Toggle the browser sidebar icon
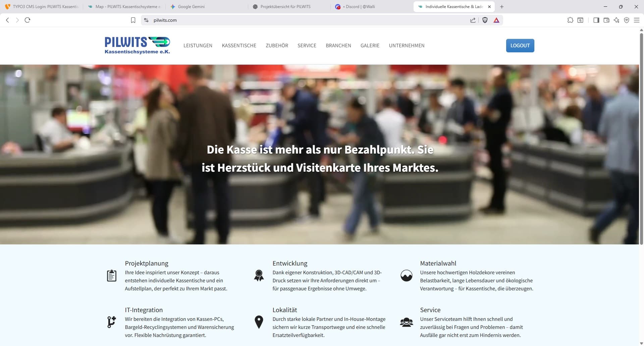644x346 pixels. click(596, 20)
